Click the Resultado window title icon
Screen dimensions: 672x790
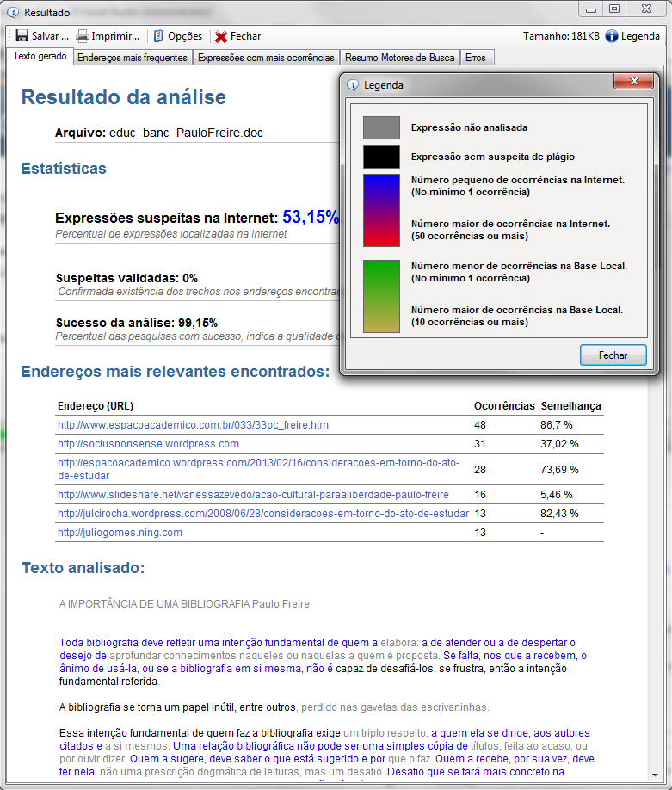(x=12, y=13)
